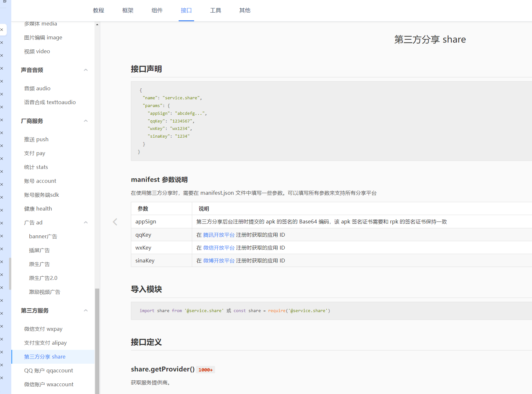The height and width of the screenshot is (394, 532).
Task: Open 腾讯开放平台 link
Action: click(x=219, y=235)
